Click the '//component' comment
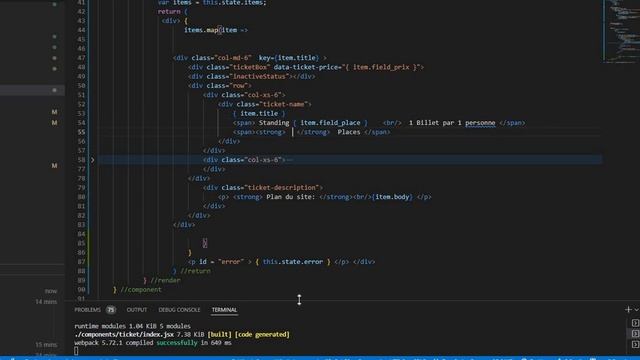 pos(141,290)
